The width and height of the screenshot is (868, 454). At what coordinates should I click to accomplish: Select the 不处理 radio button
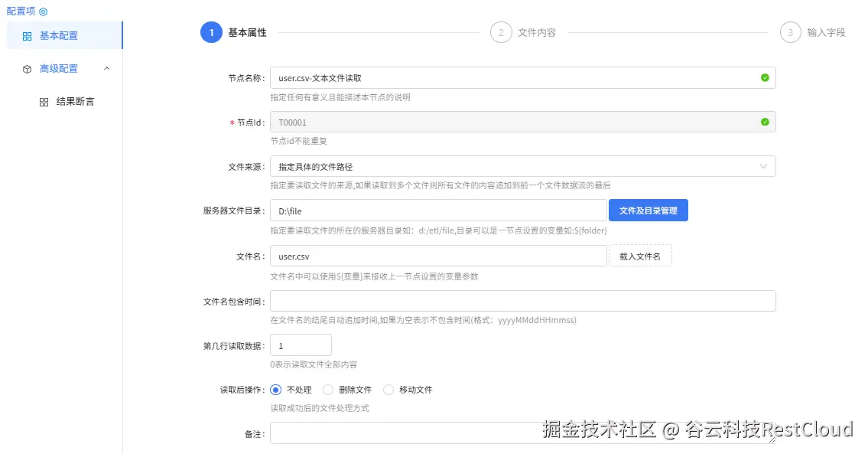(x=275, y=390)
